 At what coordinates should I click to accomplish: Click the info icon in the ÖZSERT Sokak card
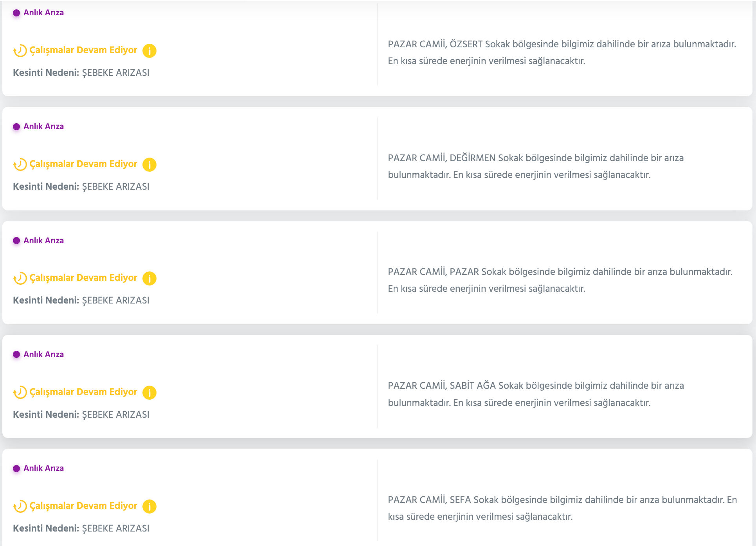pyautogui.click(x=149, y=51)
